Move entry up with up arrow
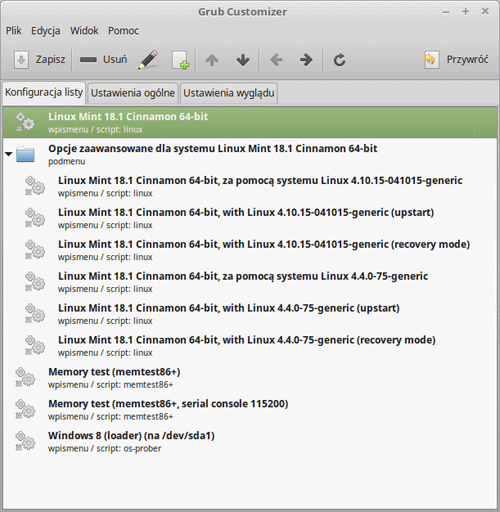 (212, 60)
